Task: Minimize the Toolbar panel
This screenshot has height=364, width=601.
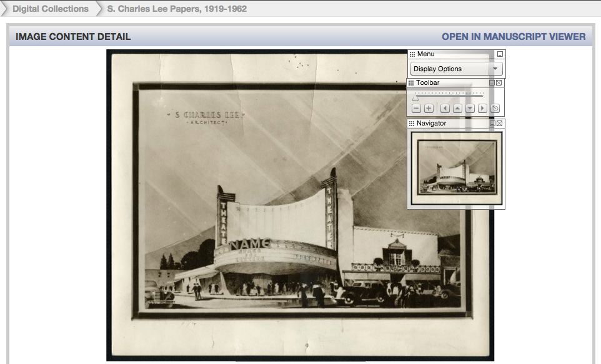Action: click(492, 83)
